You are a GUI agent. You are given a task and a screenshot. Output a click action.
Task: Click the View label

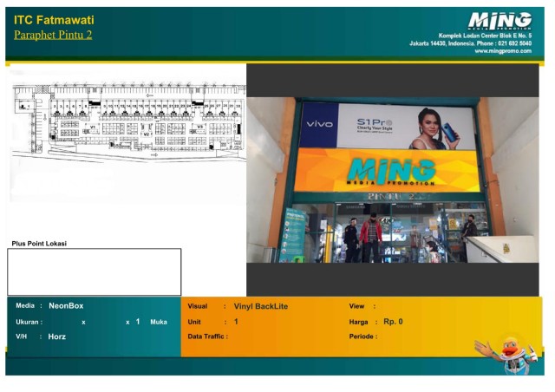[x=356, y=306]
